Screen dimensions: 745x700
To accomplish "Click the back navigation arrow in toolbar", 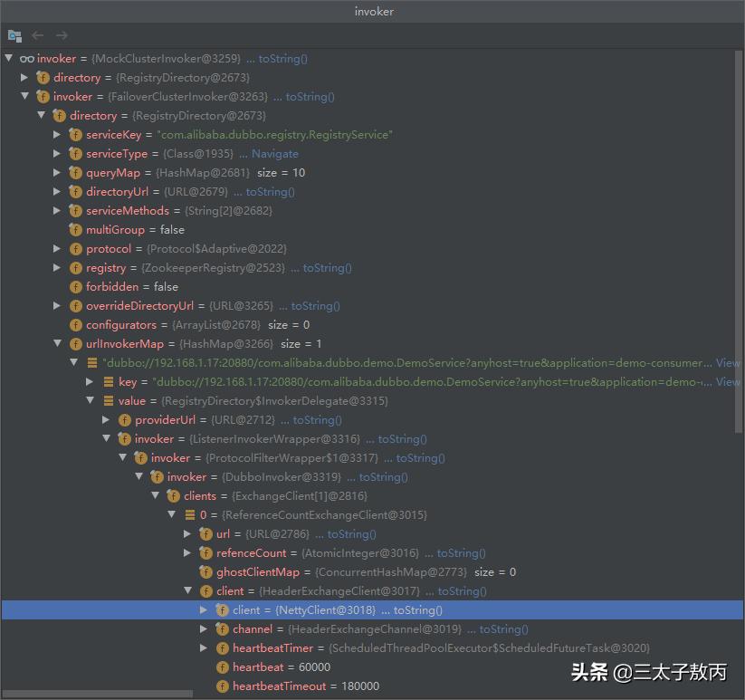I will click(37, 35).
